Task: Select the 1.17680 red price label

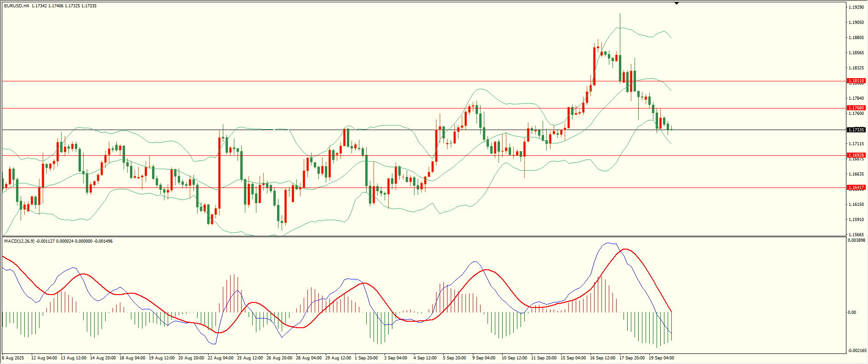Action: 856,108
